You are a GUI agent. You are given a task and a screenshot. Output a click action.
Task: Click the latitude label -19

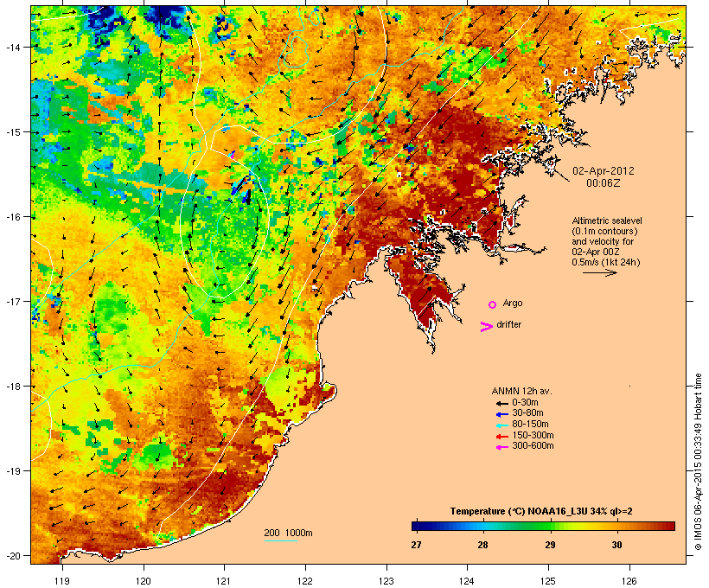click(x=12, y=471)
